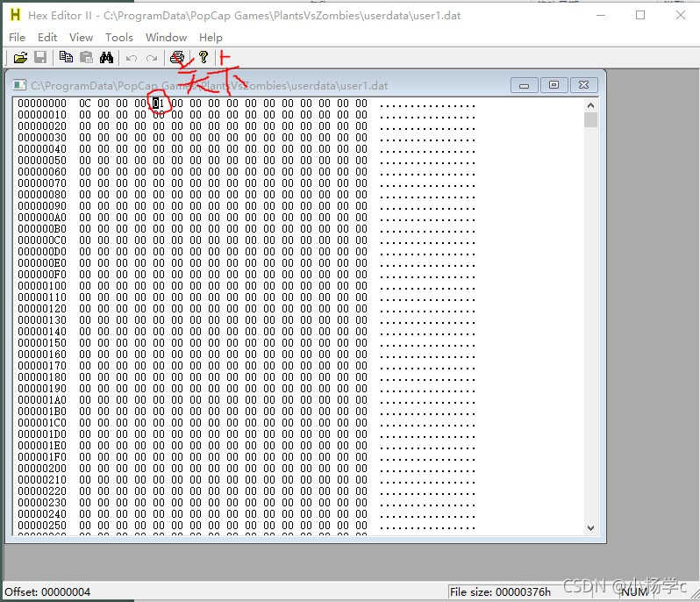Click the scrollbar up arrow
The image size is (700, 602).
(x=590, y=105)
